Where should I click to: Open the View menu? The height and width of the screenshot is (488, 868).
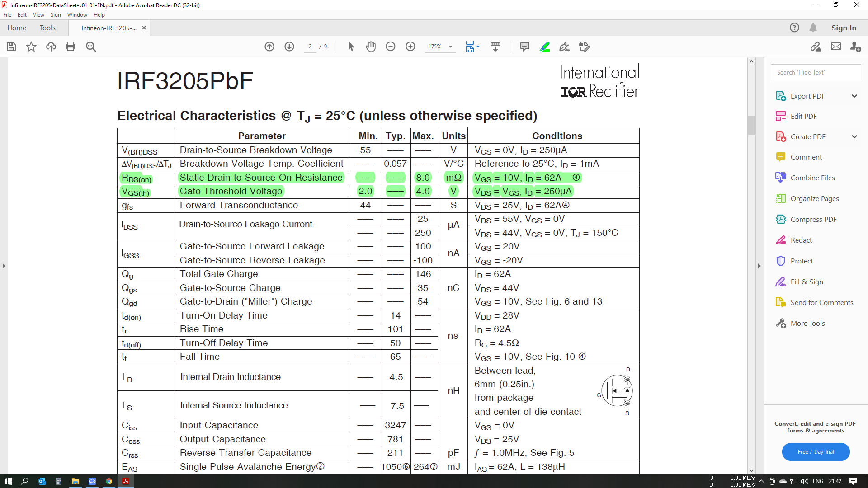38,15
